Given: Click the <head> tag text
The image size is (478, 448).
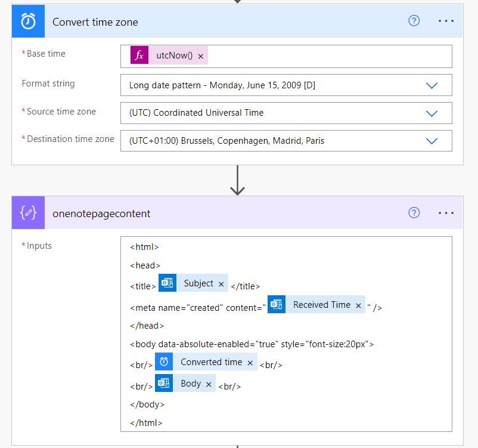Looking at the screenshot, I should pos(145,265).
